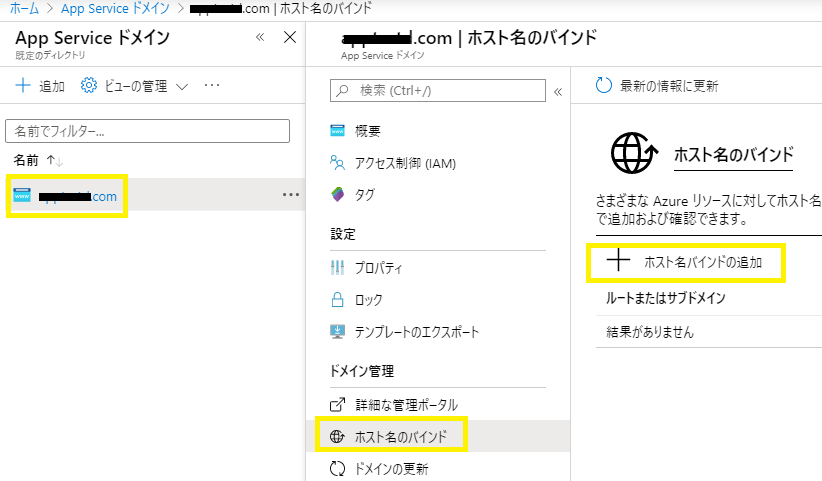Open domain row context menu ellipsis

click(x=290, y=195)
